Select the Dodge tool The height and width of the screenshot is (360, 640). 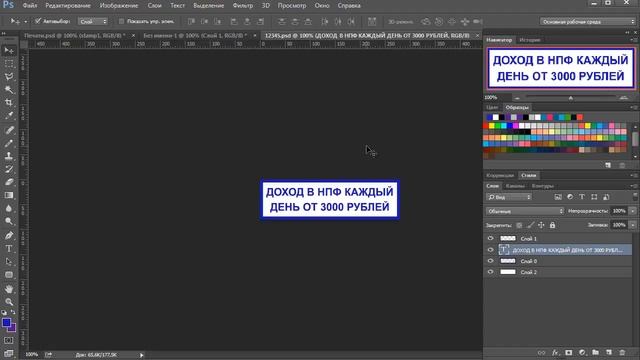click(x=9, y=221)
